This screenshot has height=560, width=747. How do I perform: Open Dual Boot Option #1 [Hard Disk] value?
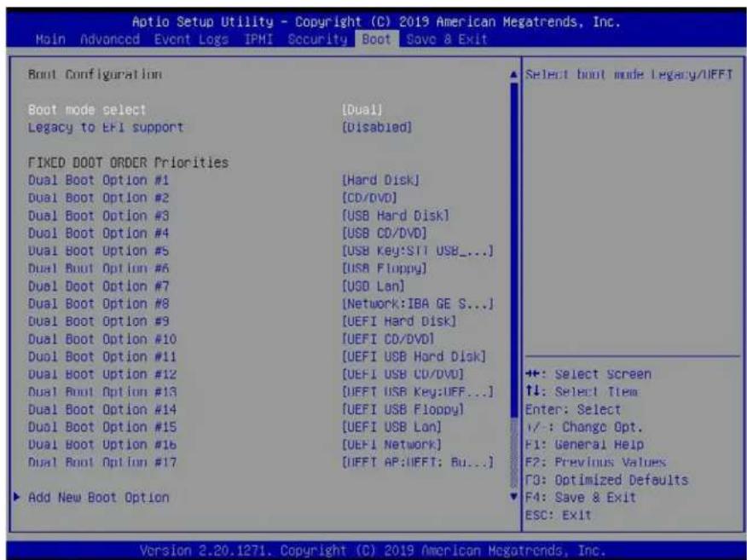pos(380,181)
